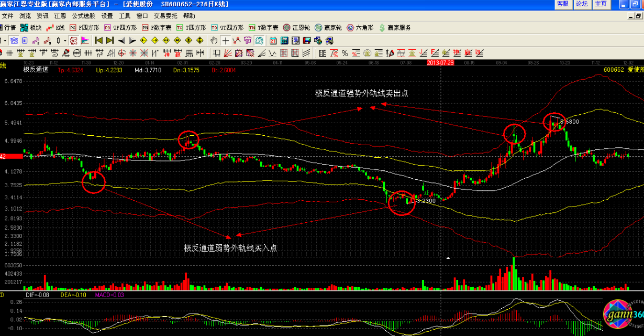Image resolution: width=644 pixels, height=336 pixels.
Task: Click the 2013-07-29 date marker on timeline
Action: [440, 62]
